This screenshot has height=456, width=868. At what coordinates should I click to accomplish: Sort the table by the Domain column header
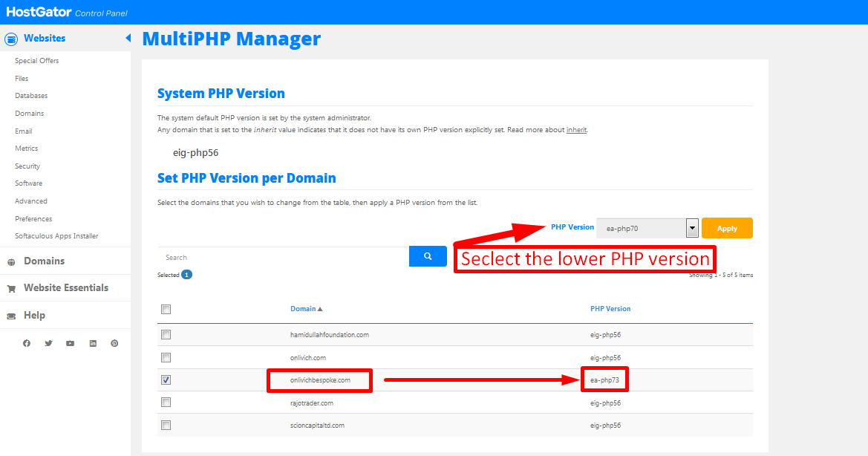point(303,309)
